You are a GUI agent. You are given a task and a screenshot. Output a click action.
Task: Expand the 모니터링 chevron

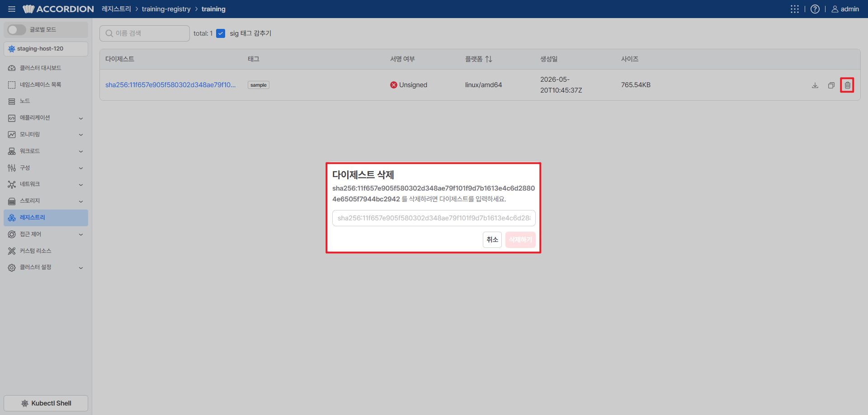pos(81,135)
